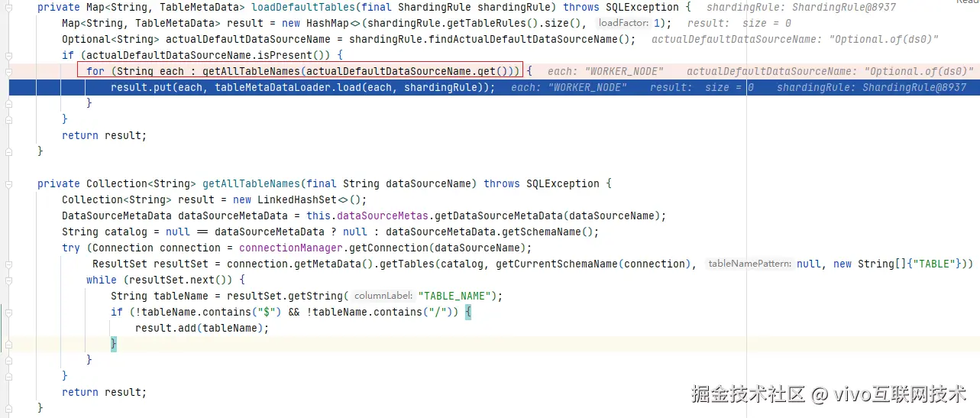Click the Connection type in try statement
The width and height of the screenshot is (980, 418).
tap(123, 248)
